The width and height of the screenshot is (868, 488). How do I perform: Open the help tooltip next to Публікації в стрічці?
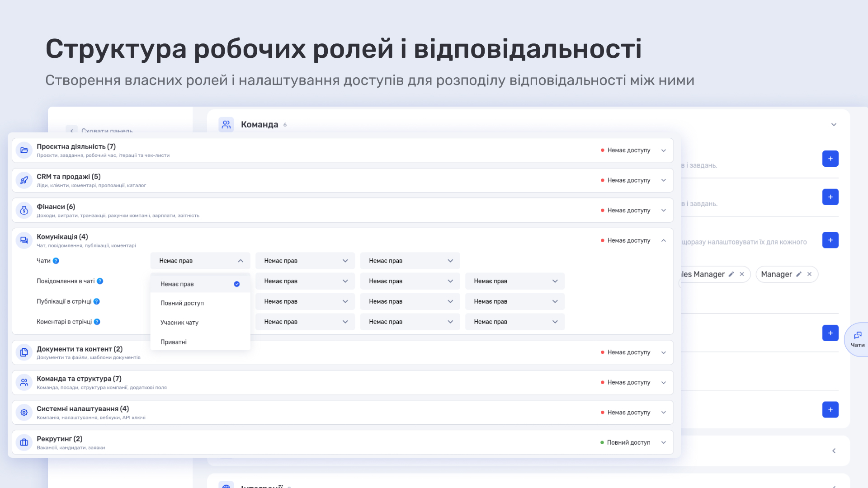[96, 301]
